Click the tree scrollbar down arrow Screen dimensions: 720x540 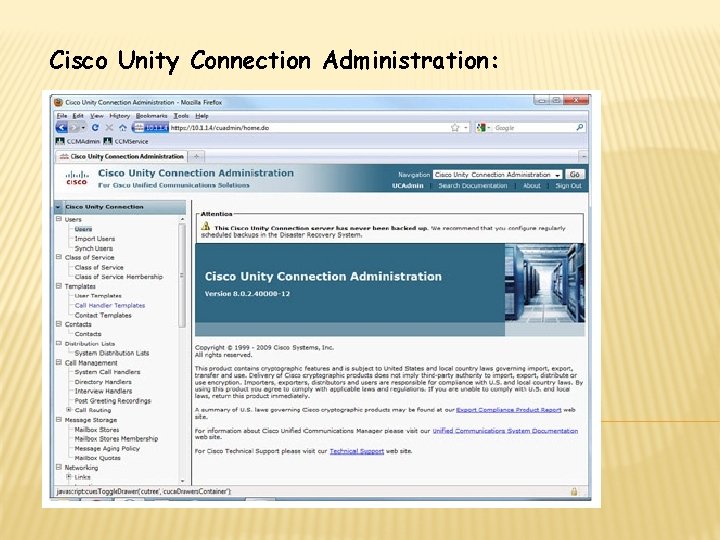coord(182,481)
